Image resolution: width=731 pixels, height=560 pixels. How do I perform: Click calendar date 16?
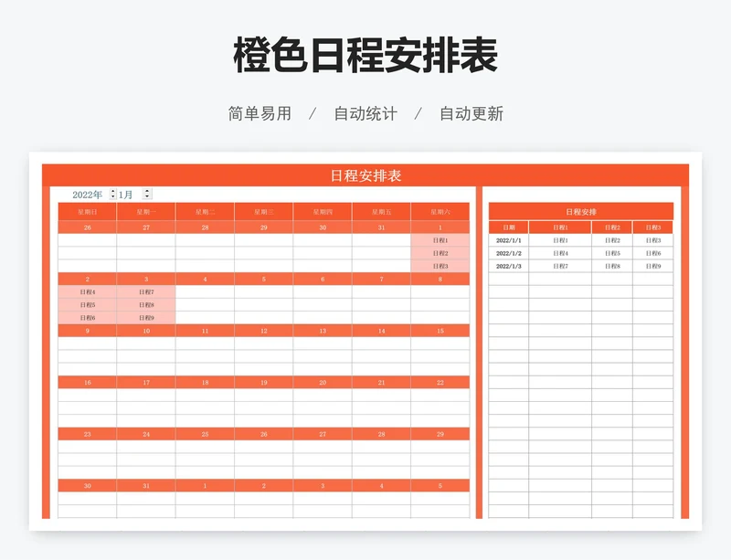(x=87, y=383)
